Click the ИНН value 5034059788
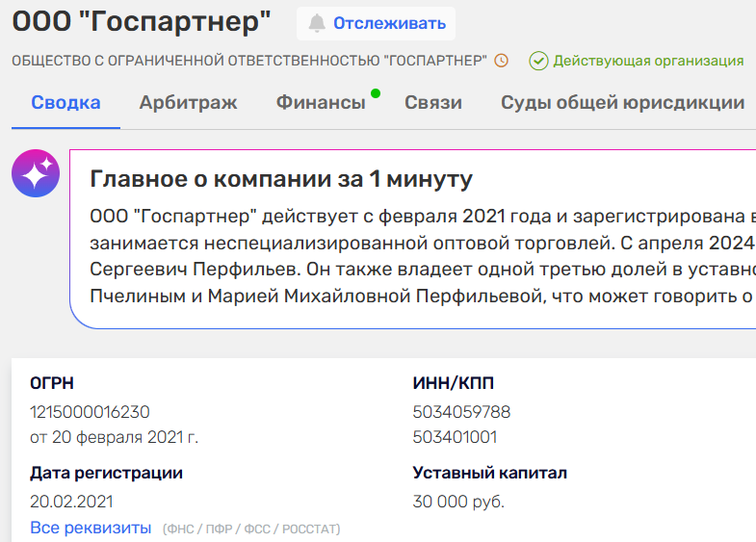This screenshot has height=542, width=756. 461,412
